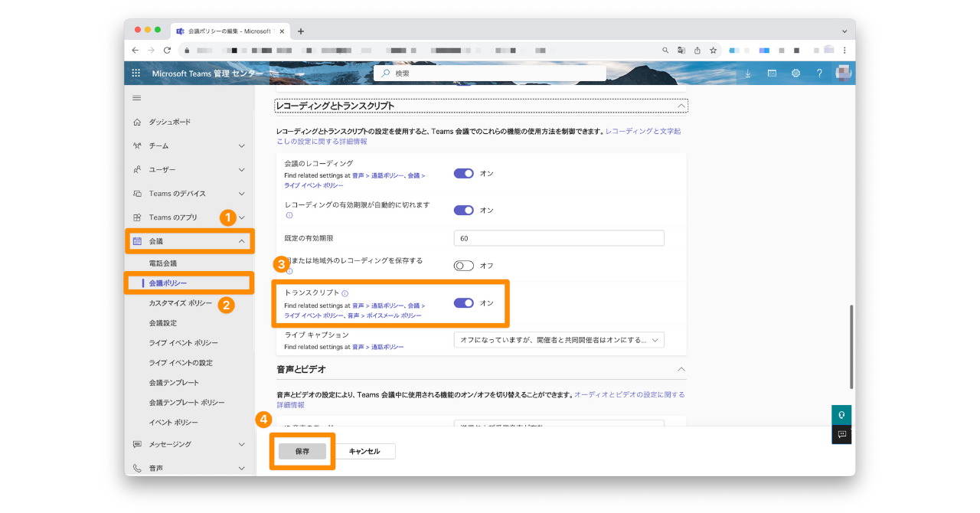This screenshot has width=980, height=513.
Task: Click the 保存 button
Action: [x=302, y=452]
